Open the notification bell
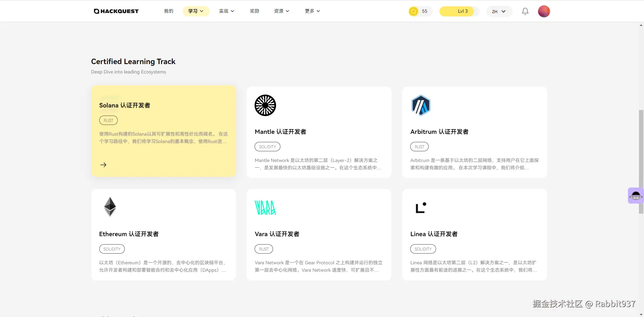The height and width of the screenshot is (317, 644). coord(525,11)
